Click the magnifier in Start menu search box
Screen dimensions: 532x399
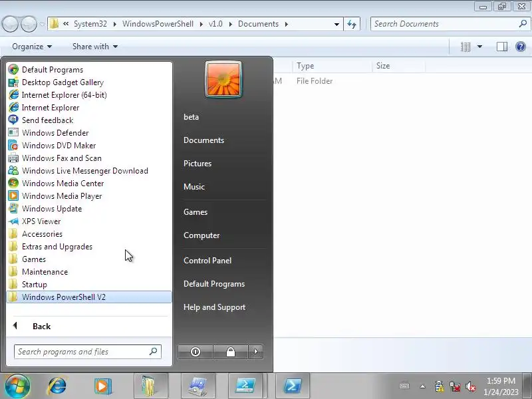tap(154, 352)
